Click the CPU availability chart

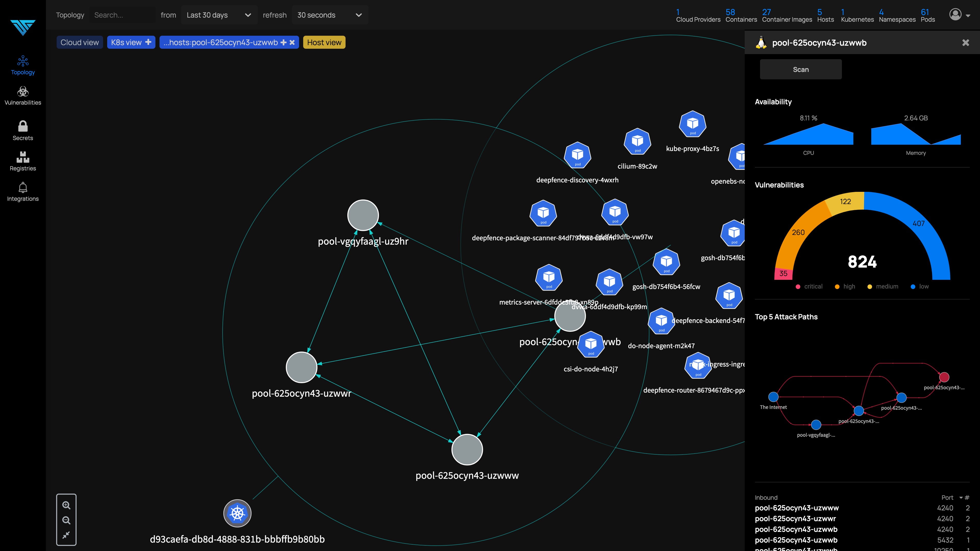pos(808,134)
